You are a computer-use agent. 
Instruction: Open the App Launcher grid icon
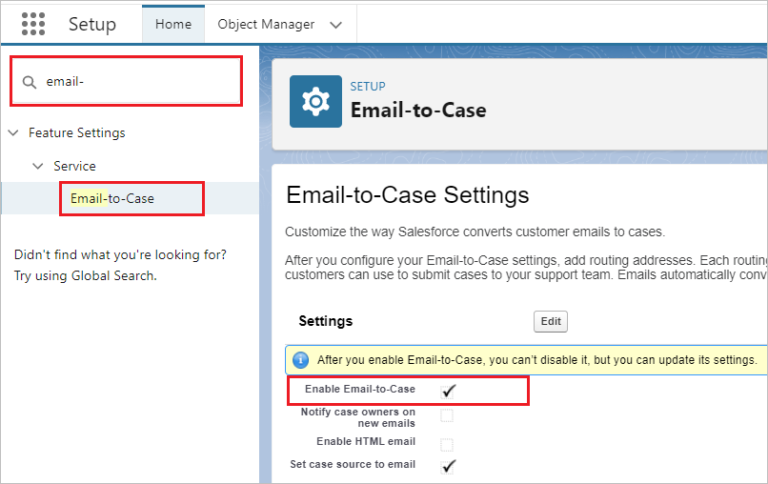pyautogui.click(x=33, y=24)
